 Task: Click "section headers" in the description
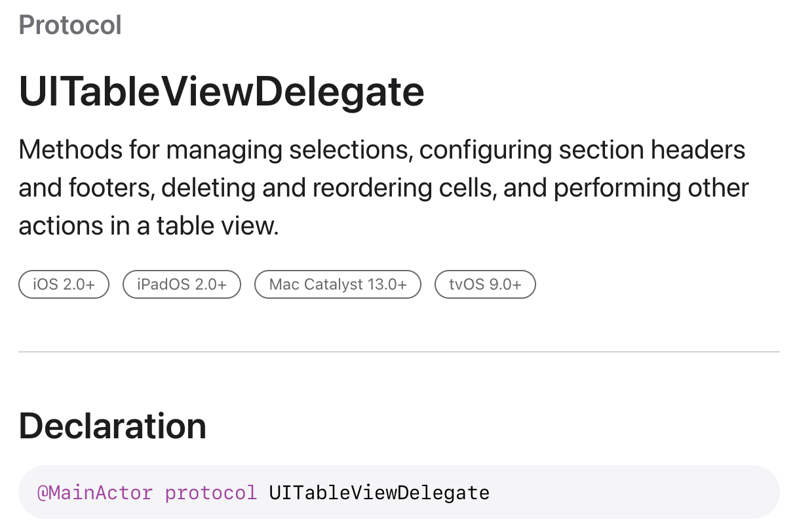pyautogui.click(x=651, y=150)
